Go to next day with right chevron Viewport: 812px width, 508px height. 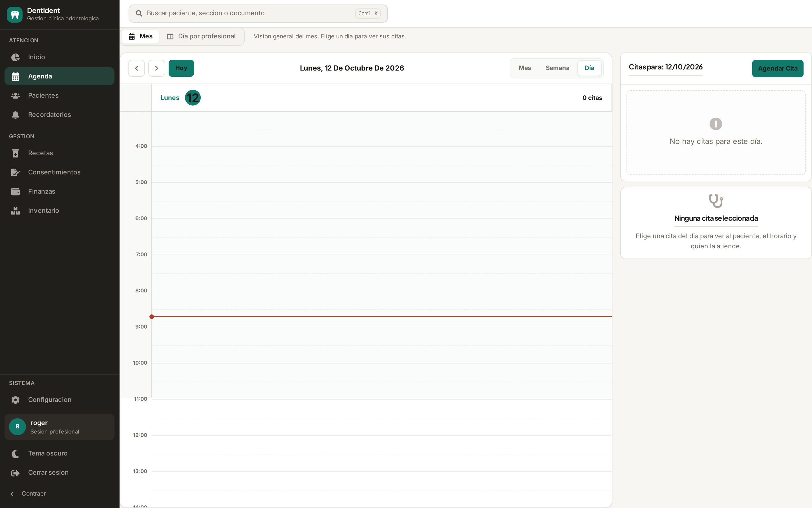[157, 68]
